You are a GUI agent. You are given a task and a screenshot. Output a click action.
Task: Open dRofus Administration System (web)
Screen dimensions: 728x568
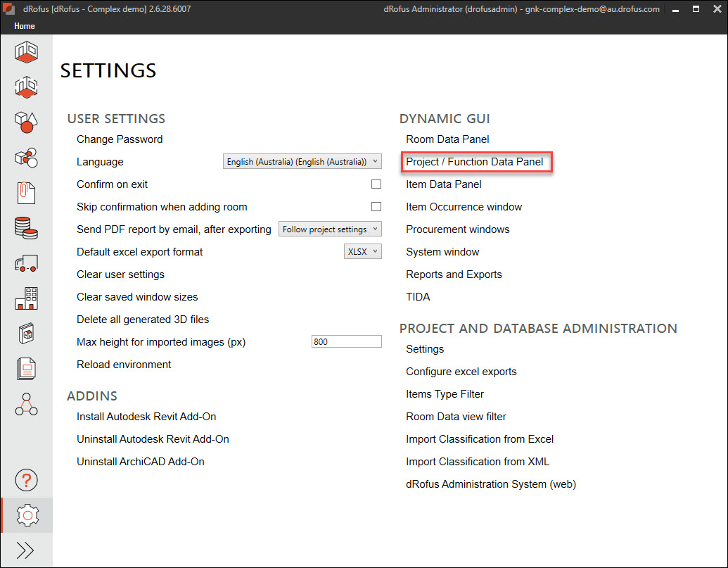(x=491, y=484)
